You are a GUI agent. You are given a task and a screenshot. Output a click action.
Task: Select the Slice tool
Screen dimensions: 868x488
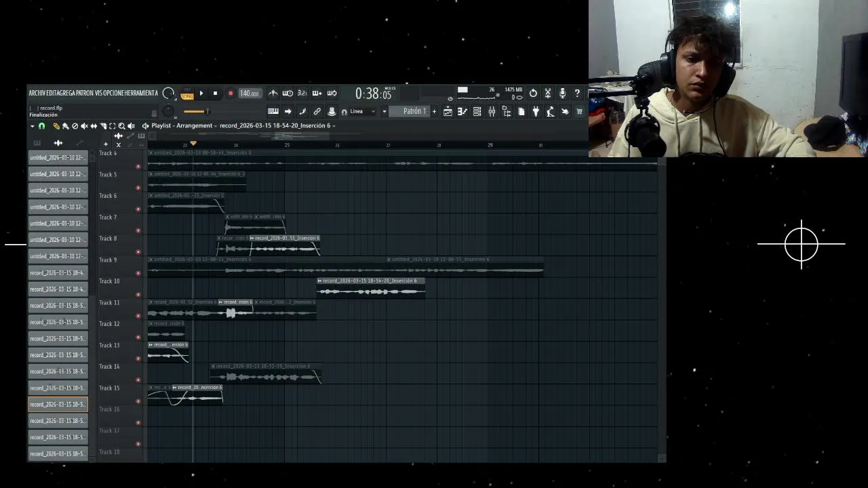(x=103, y=126)
